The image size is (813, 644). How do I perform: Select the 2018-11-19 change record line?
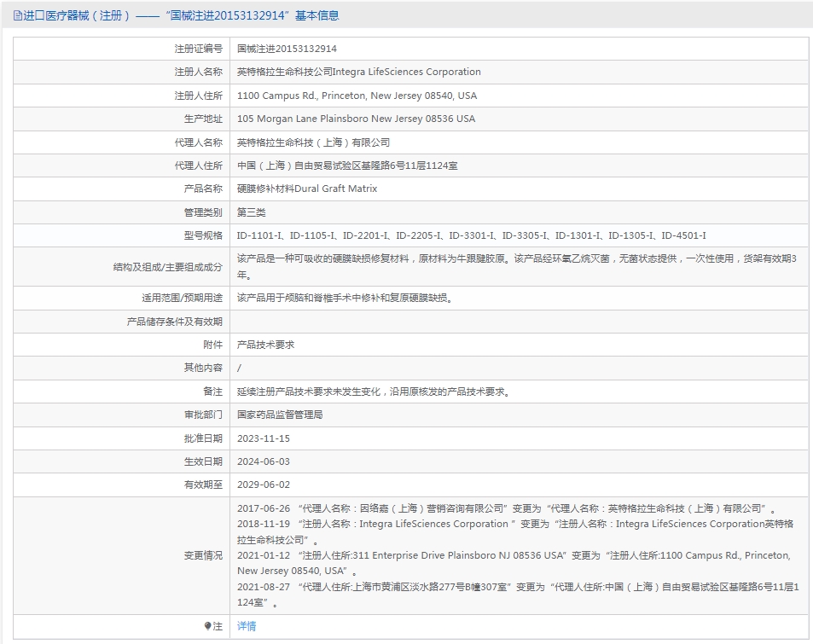pos(515,532)
